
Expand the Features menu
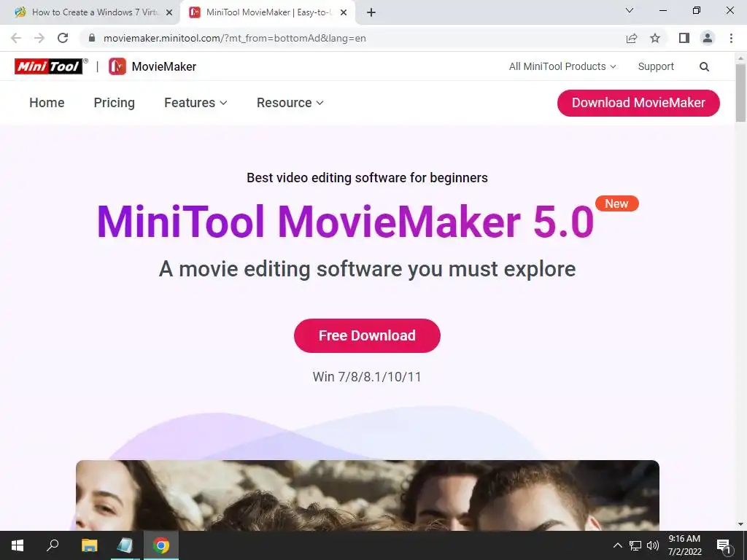click(x=196, y=103)
